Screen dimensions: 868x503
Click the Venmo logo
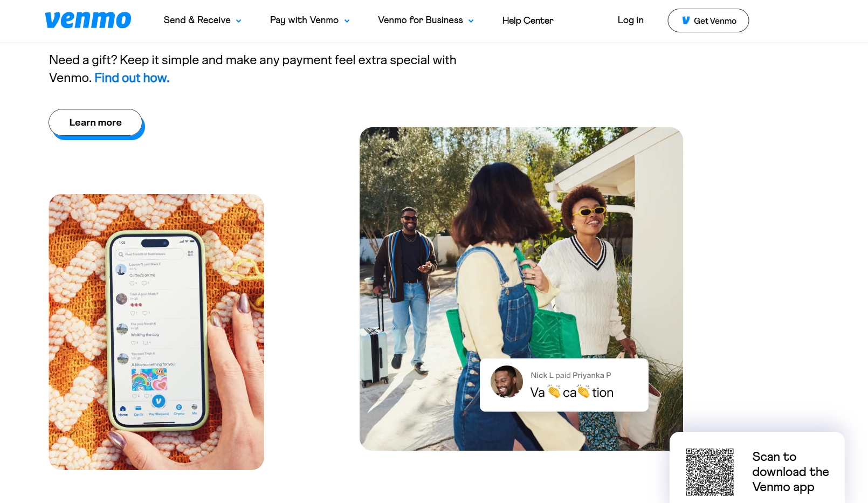click(88, 20)
